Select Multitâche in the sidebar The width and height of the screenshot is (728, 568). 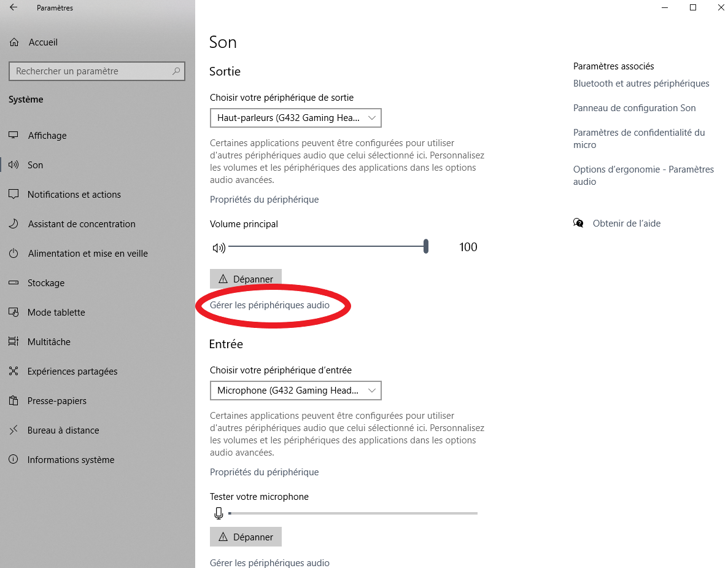(49, 342)
